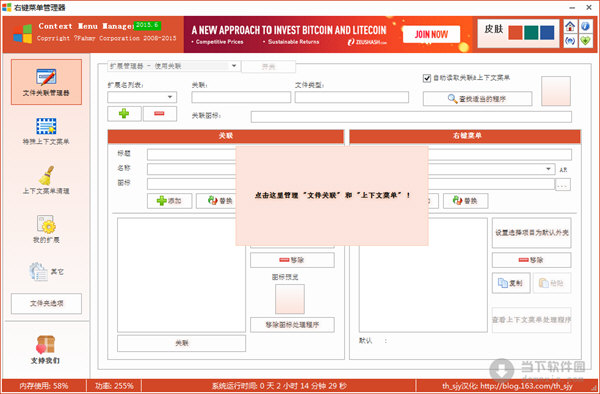
Task: Click the green heart icon in the header
Action: coord(585,41)
